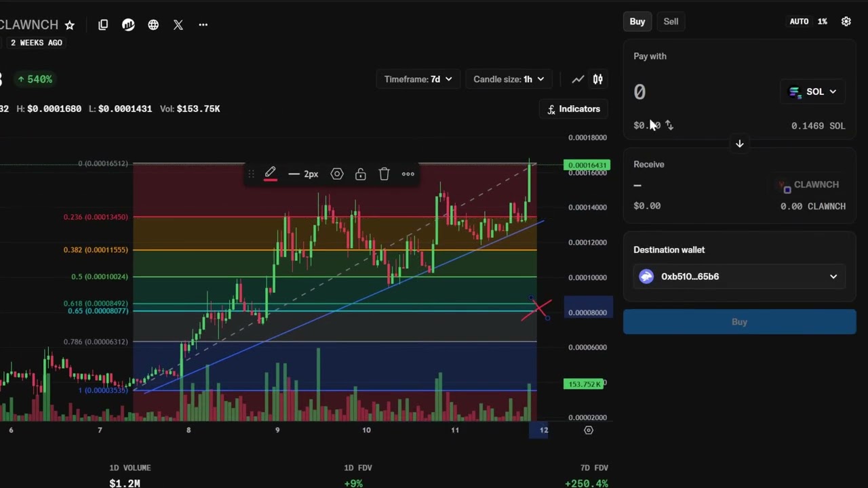Grab the drawing toolbar drag handle
868x488 pixels.
click(x=251, y=174)
